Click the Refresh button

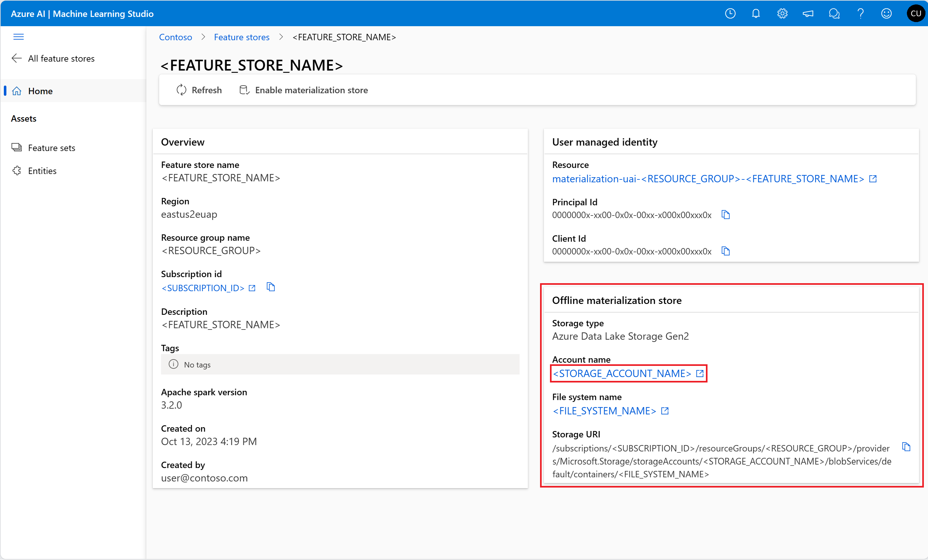(x=199, y=90)
